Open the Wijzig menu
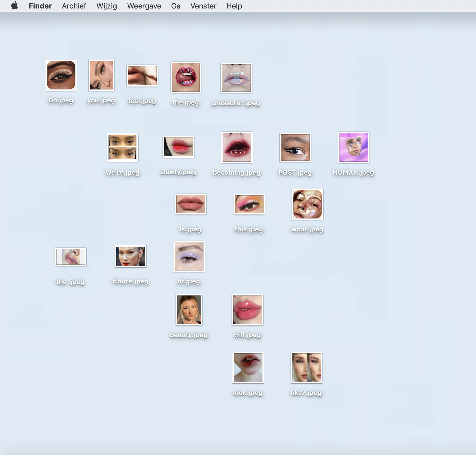 (107, 6)
